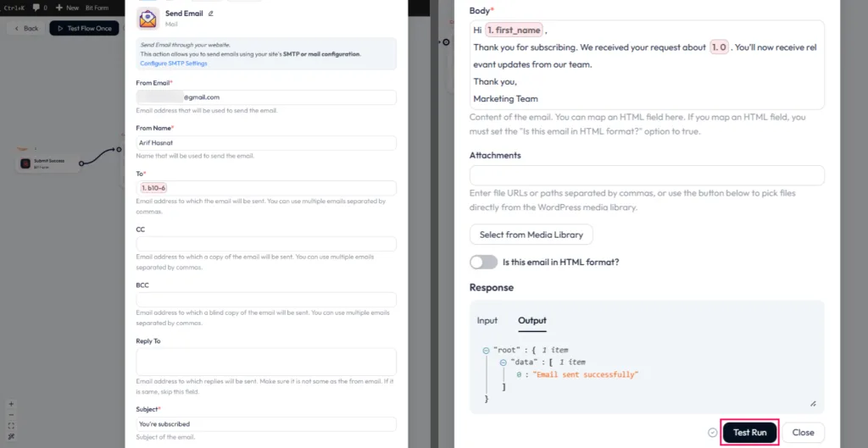Click the Test Run button
Image resolution: width=868 pixels, height=448 pixels.
(749, 433)
